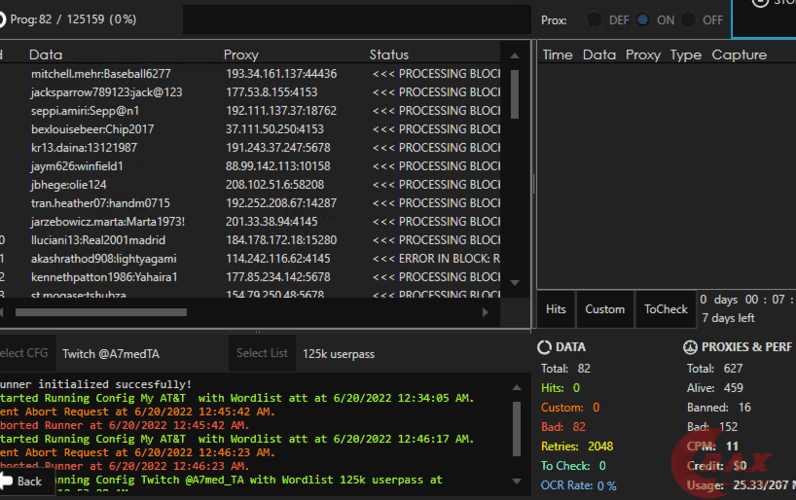Image resolution: width=796 pixels, height=500 pixels.
Task: Select the OFF proxy mode radio button
Action: [690, 20]
